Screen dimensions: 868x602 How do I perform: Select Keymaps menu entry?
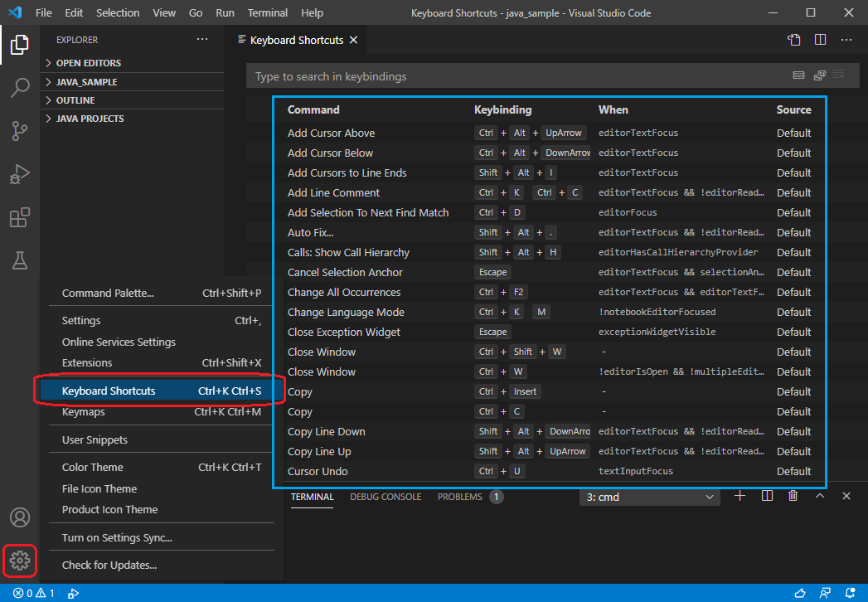(162, 412)
